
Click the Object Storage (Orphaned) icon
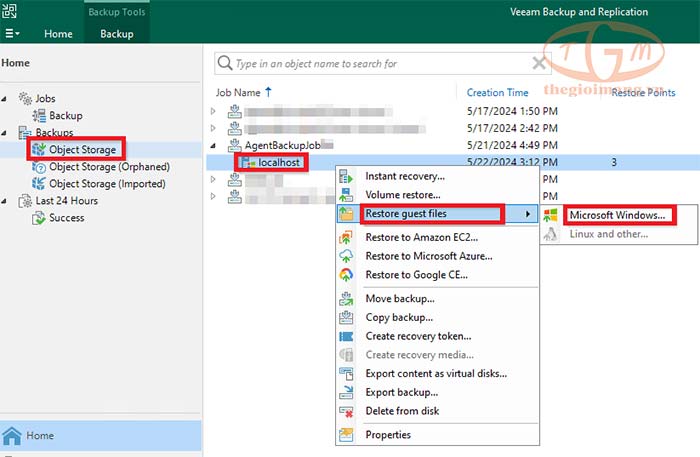[39, 167]
